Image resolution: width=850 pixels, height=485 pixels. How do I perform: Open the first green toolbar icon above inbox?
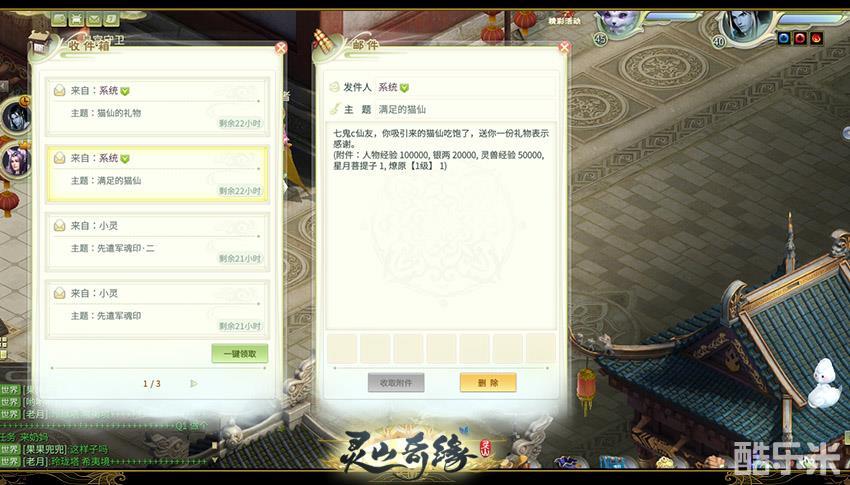(x=59, y=20)
